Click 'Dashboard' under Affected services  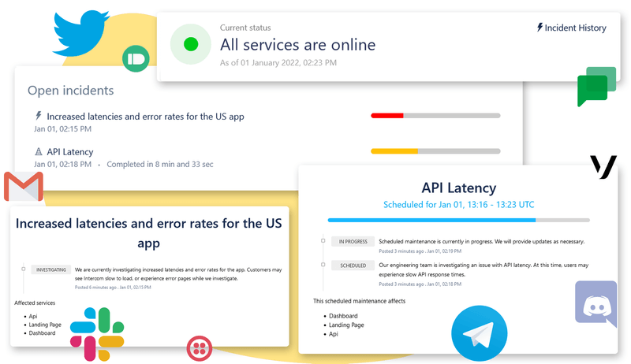(x=43, y=333)
